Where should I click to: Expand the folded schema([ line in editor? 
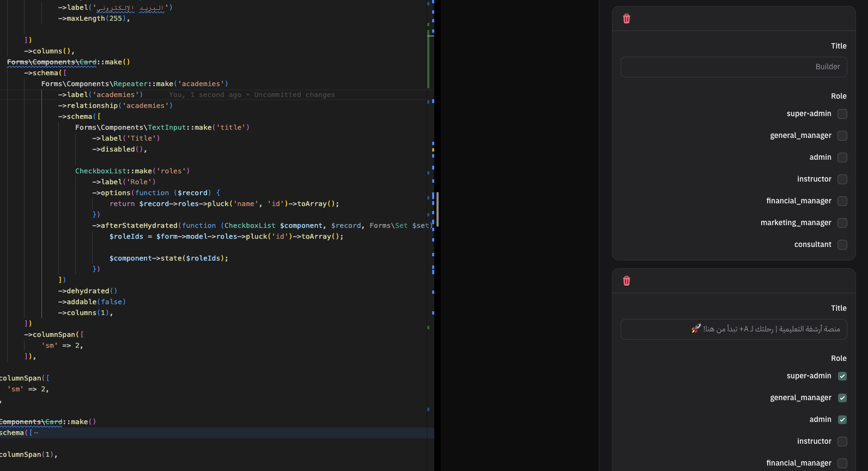(36, 433)
